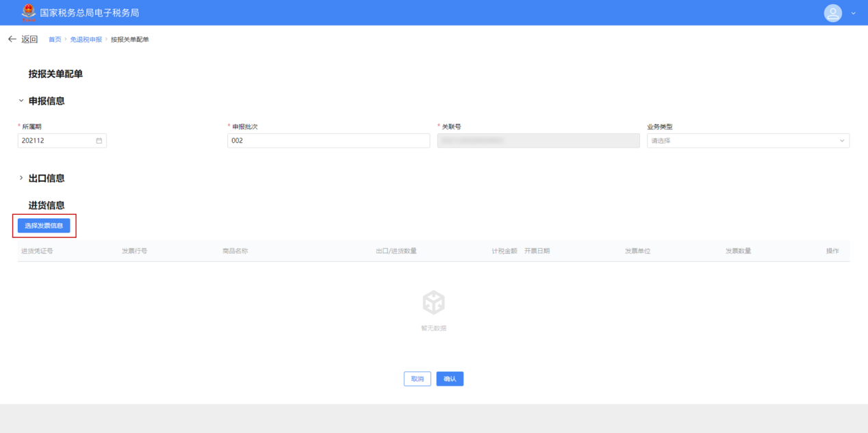Click the 取消 button
The width and height of the screenshot is (868, 433).
(417, 379)
